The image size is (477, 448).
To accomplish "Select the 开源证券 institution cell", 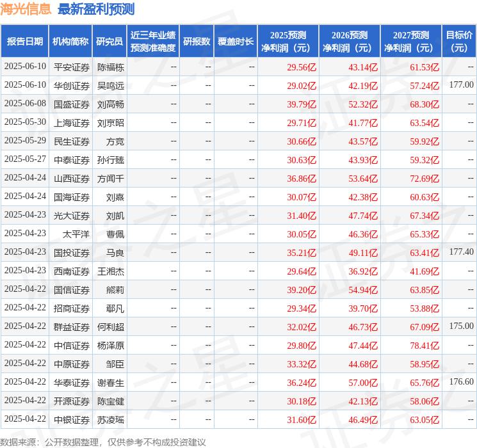I will [x=72, y=401].
